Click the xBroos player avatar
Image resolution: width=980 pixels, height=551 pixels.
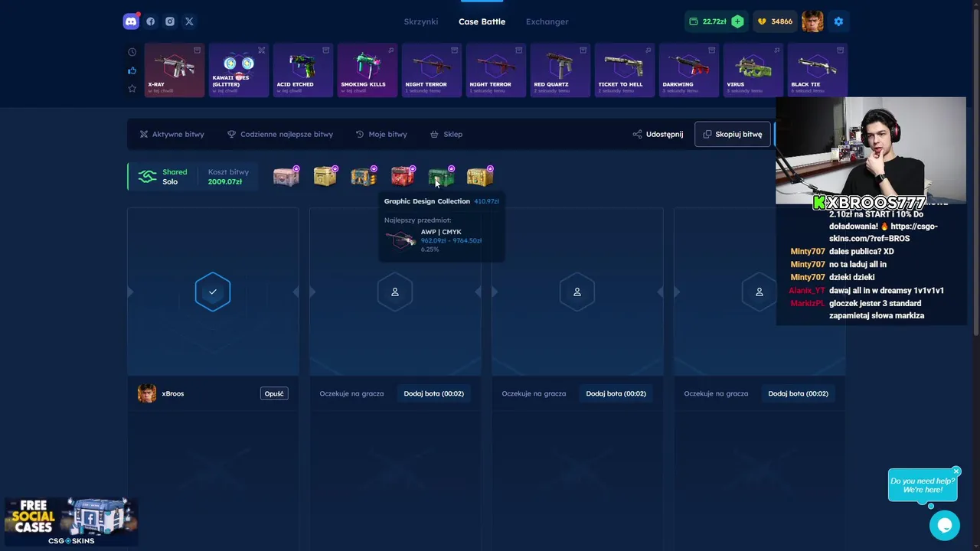(x=147, y=393)
